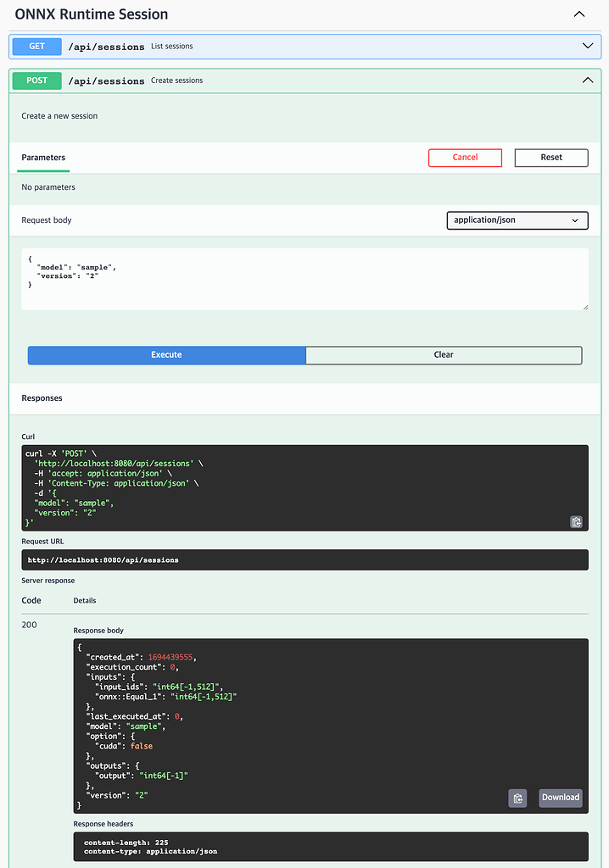609x868 pixels.
Task: Reset the request body to default
Action: 550,157
